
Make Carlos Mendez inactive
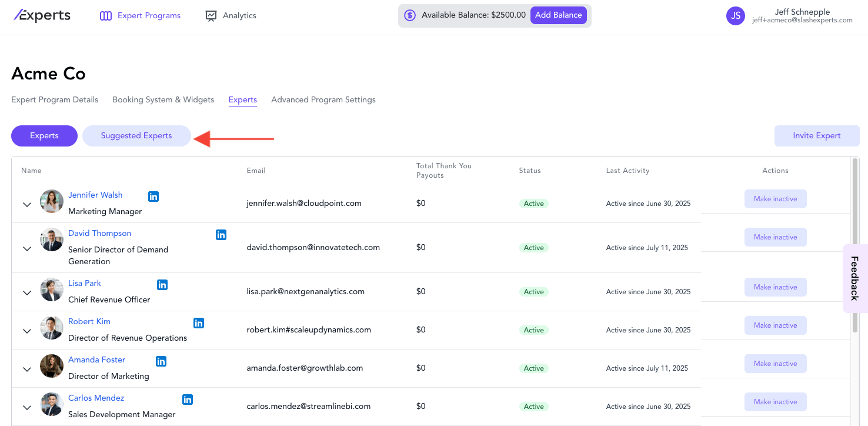[775, 402]
